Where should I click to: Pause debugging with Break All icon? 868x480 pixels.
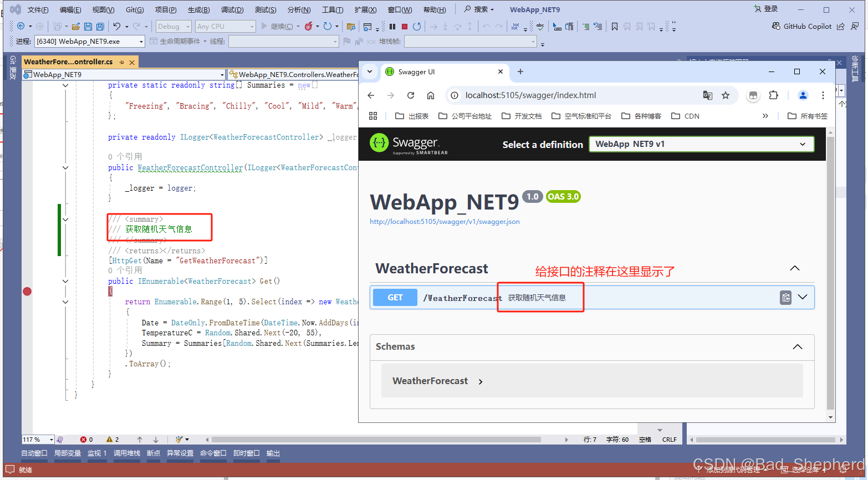pyautogui.click(x=392, y=26)
